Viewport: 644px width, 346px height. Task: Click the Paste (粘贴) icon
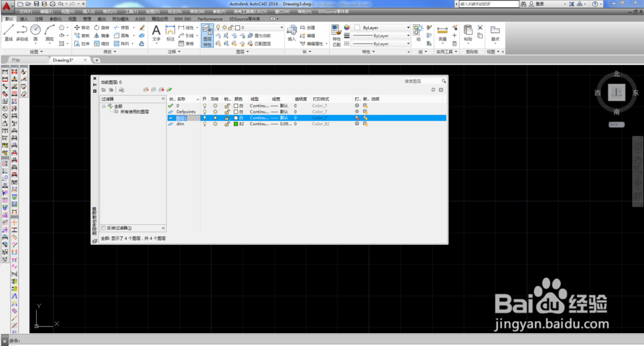tap(468, 33)
